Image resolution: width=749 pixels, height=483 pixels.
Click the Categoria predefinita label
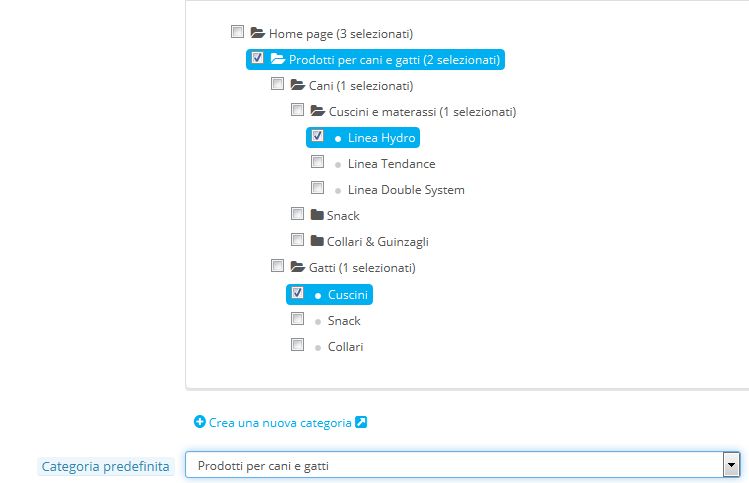click(106, 466)
